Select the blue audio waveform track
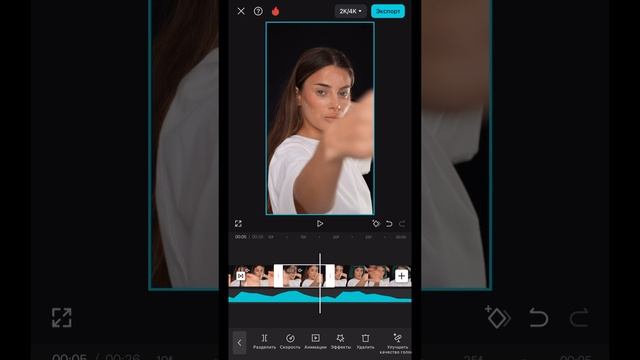Viewport: 640px width, 360px height. pyautogui.click(x=320, y=296)
